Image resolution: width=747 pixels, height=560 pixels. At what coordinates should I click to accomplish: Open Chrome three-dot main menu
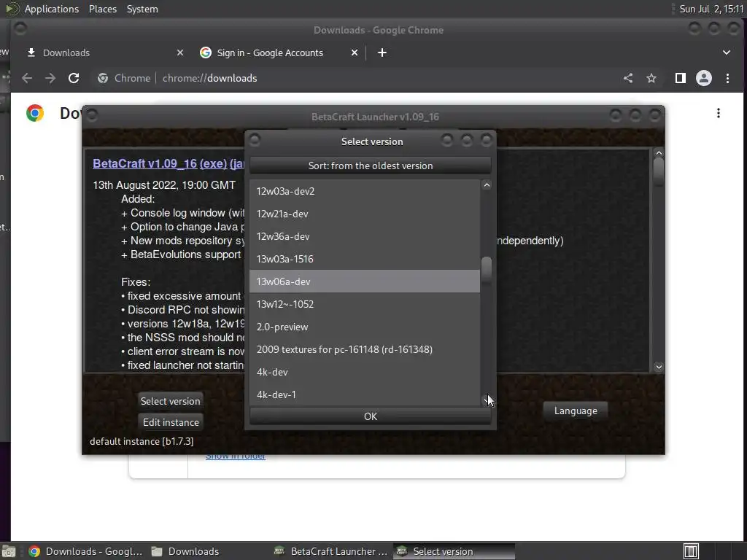point(727,78)
